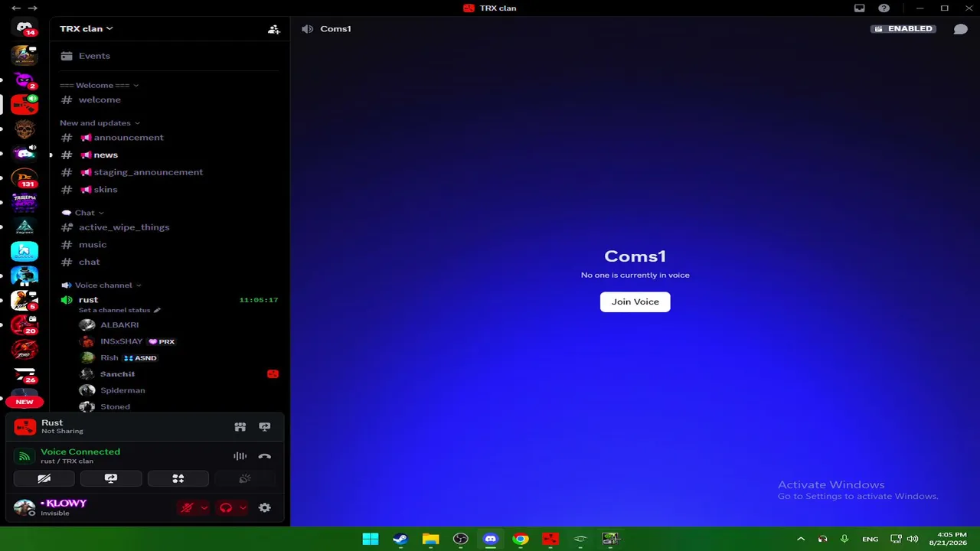
Task: Open the Discord inbox icon in title bar
Action: tap(860, 8)
